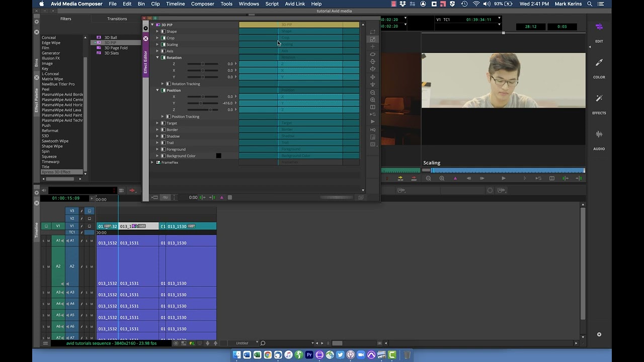Expand the Trail parameter group
Screen dimensions: 644x362
(x=157, y=143)
